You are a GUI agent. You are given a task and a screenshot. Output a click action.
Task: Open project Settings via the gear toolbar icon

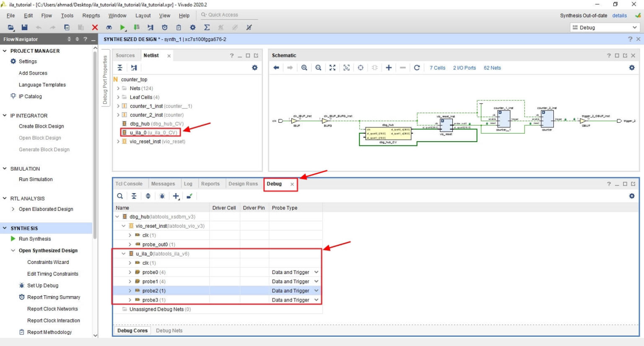tap(192, 28)
